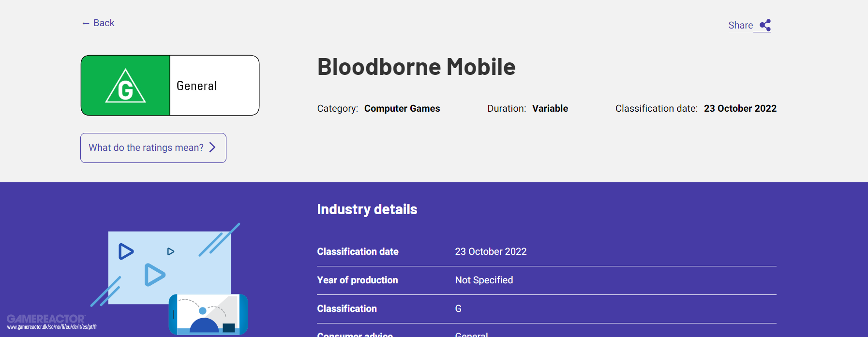Select the green G rating triangle icon
The height and width of the screenshot is (337, 868).
click(125, 88)
